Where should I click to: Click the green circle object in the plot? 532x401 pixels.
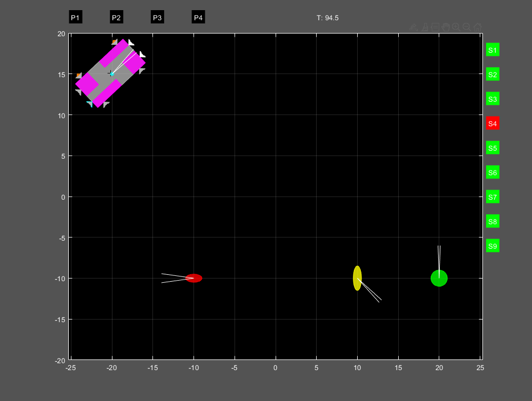(439, 279)
